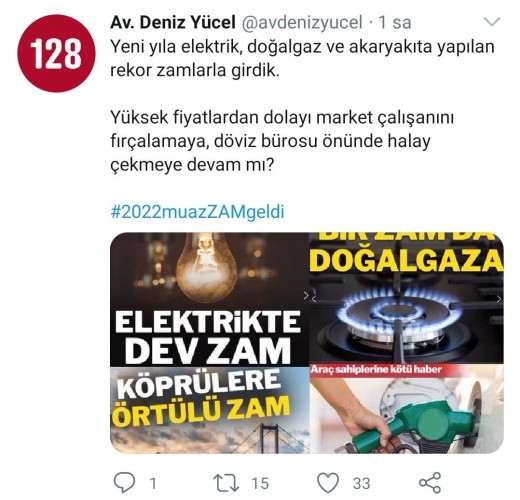
Task: Open the red 128 profile avatar
Action: pos(56,53)
